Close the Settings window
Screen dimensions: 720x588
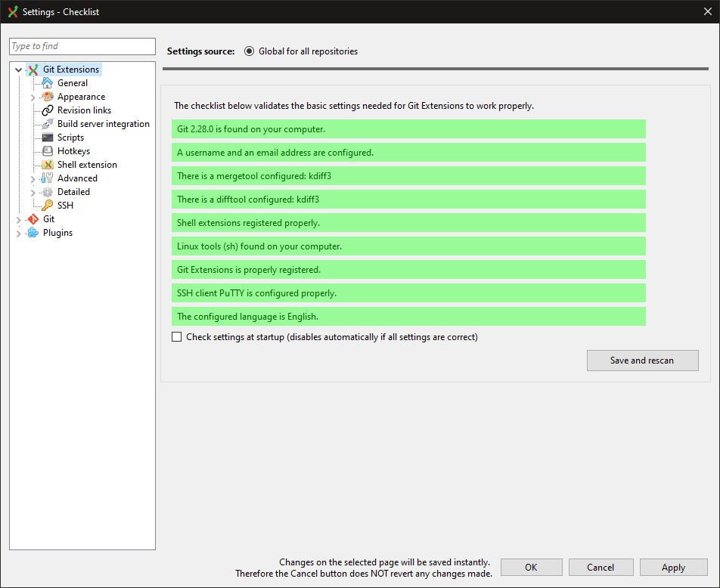click(x=708, y=11)
